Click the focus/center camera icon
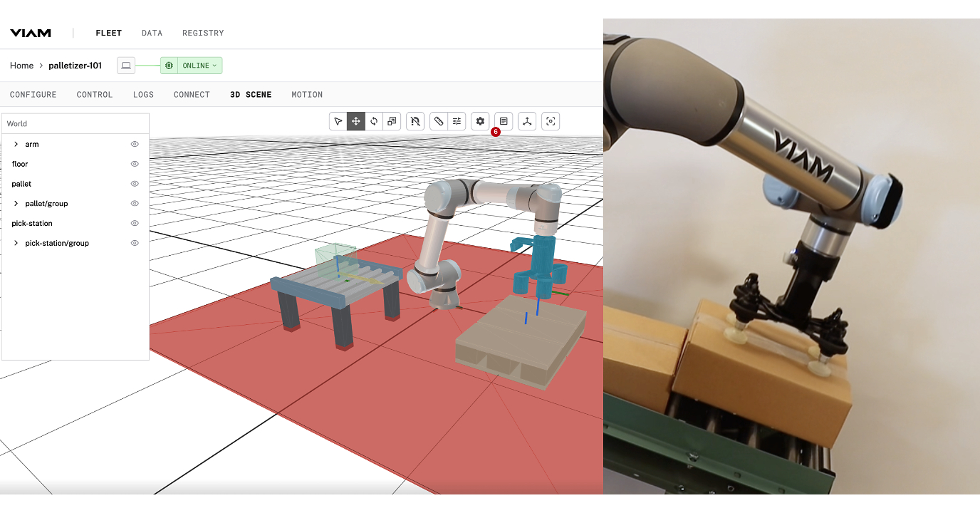980x513 pixels. tap(551, 121)
